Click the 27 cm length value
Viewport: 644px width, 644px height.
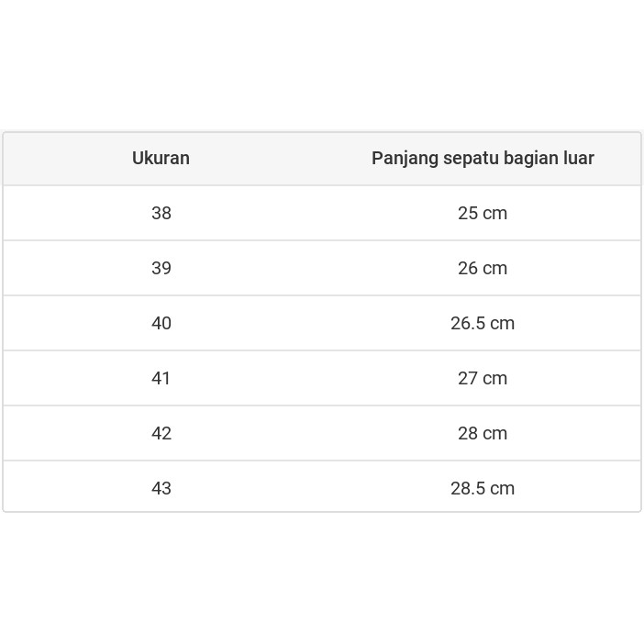point(483,378)
